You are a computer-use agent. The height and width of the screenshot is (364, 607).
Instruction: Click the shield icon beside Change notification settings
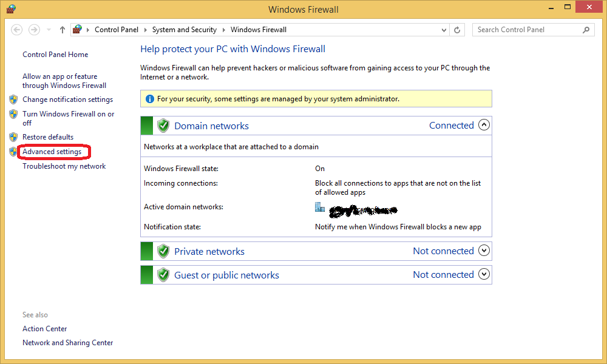point(13,99)
